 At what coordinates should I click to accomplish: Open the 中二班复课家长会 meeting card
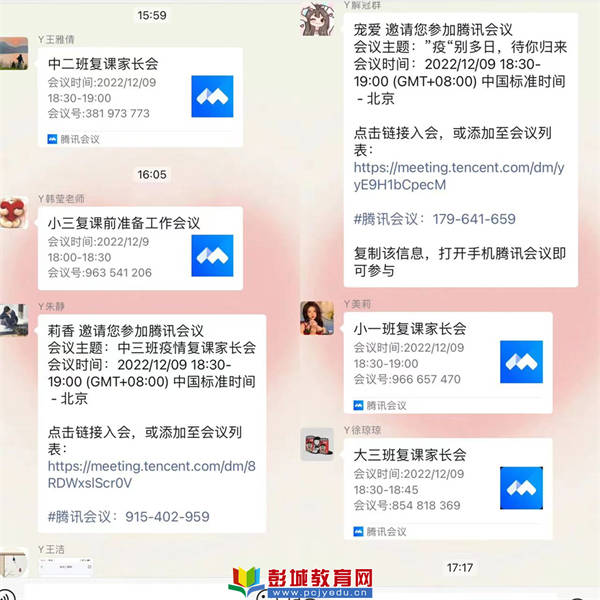point(140,97)
